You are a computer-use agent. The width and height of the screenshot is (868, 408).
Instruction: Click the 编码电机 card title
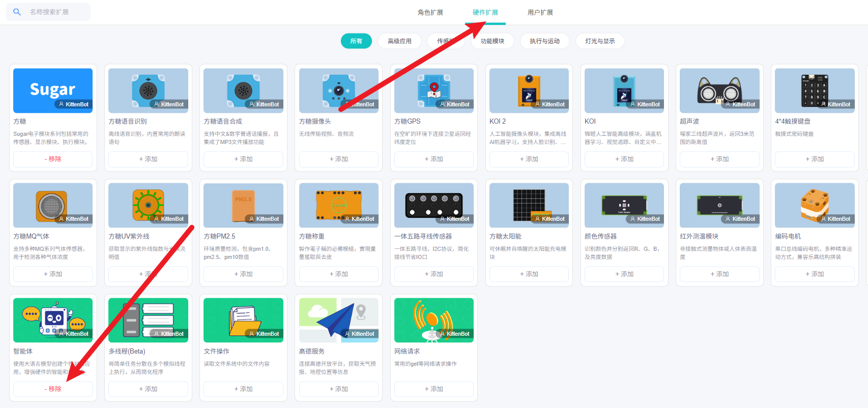pyautogui.click(x=788, y=237)
